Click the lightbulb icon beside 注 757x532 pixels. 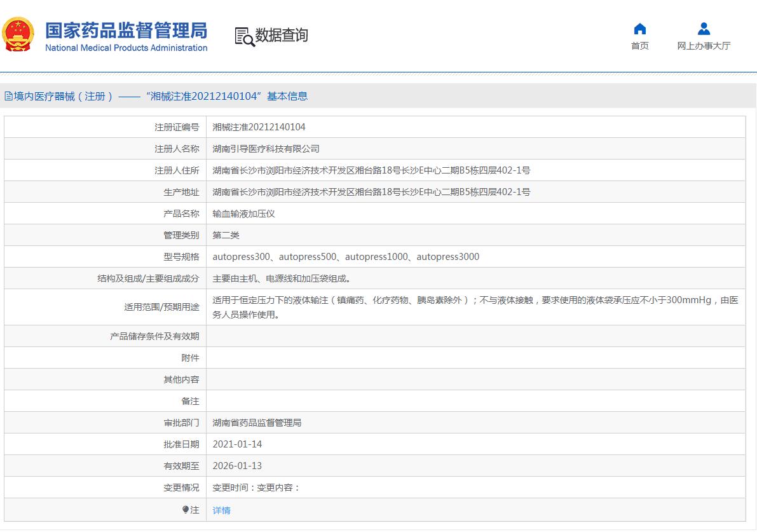coord(186,509)
